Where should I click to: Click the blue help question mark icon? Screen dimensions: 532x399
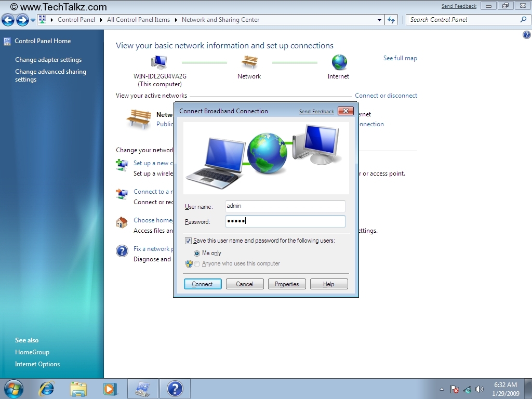pos(526,35)
